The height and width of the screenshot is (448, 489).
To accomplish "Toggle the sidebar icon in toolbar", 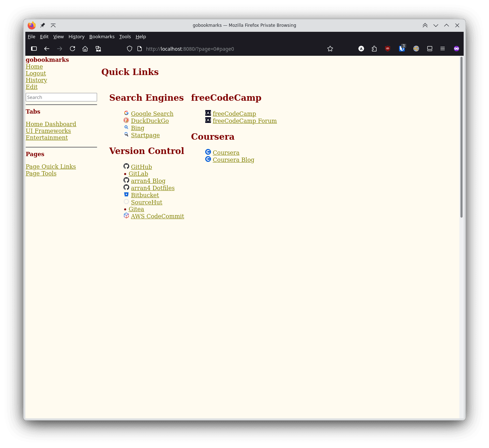I will (34, 49).
